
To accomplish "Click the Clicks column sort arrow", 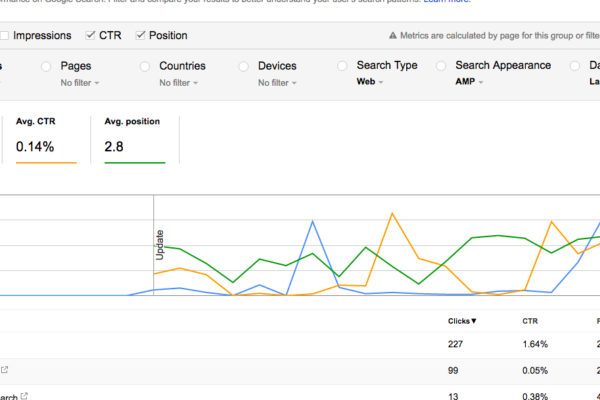I will (x=473, y=321).
